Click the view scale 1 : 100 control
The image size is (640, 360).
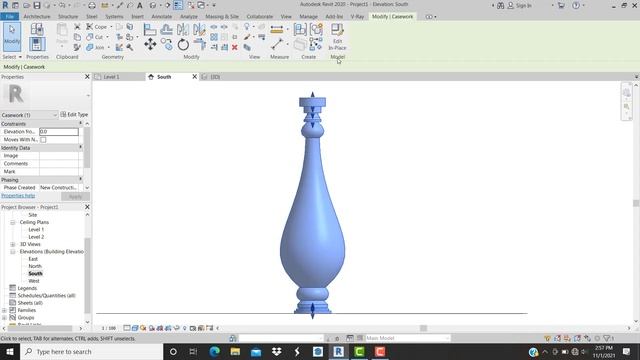point(109,328)
